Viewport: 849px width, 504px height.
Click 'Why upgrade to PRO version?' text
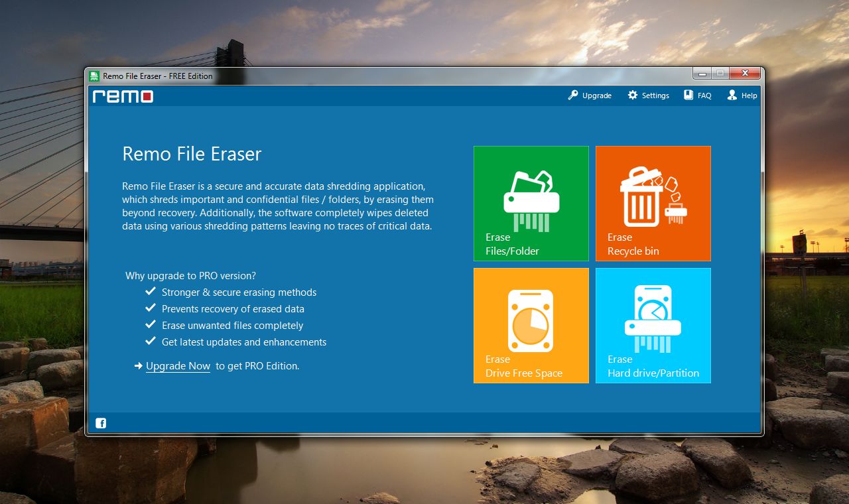pos(190,275)
